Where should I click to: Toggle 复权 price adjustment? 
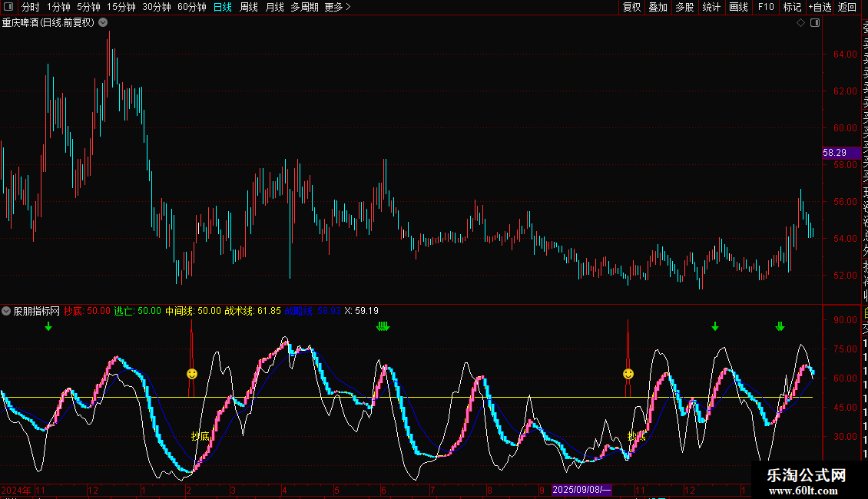pos(631,7)
